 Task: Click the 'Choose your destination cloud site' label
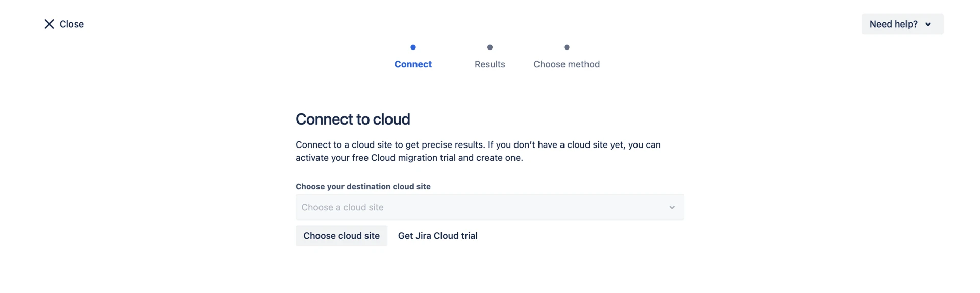coord(363,187)
